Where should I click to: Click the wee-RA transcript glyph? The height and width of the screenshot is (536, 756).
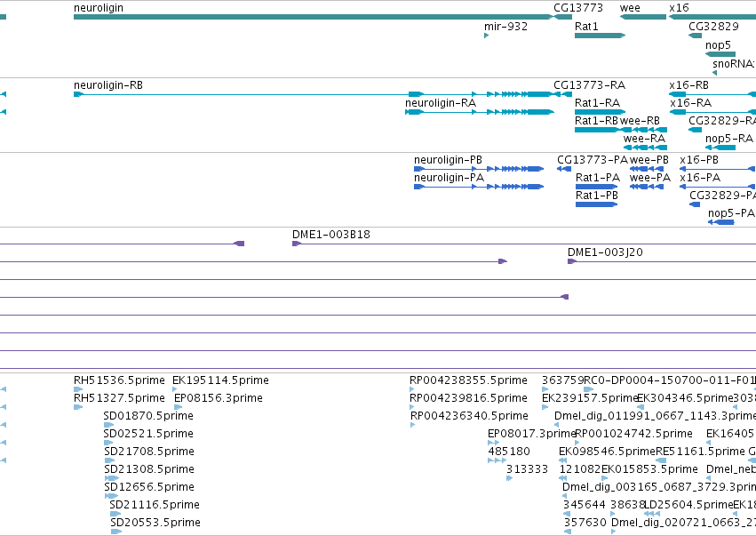coord(645,148)
